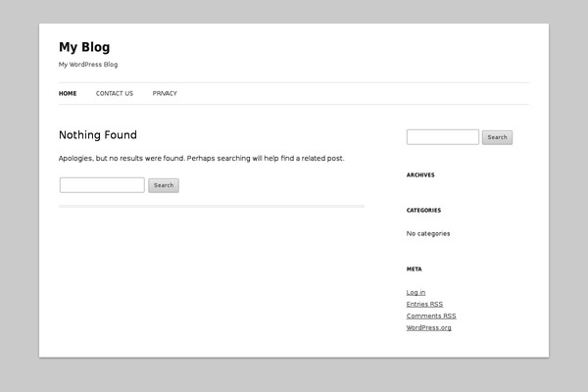Open the Contact Us page

(x=115, y=93)
